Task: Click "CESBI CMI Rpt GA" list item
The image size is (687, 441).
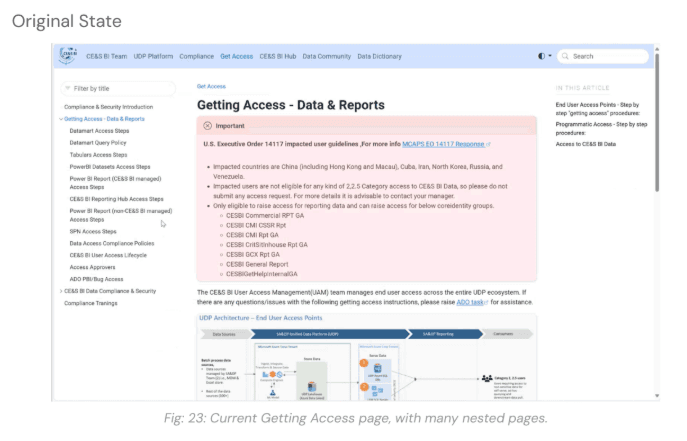Action: [252, 235]
